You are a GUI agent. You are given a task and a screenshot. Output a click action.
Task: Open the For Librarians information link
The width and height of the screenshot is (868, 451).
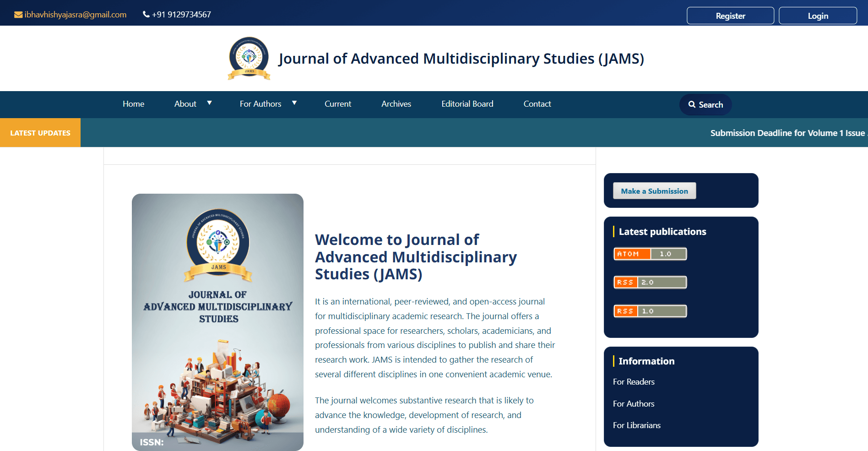coord(637,425)
